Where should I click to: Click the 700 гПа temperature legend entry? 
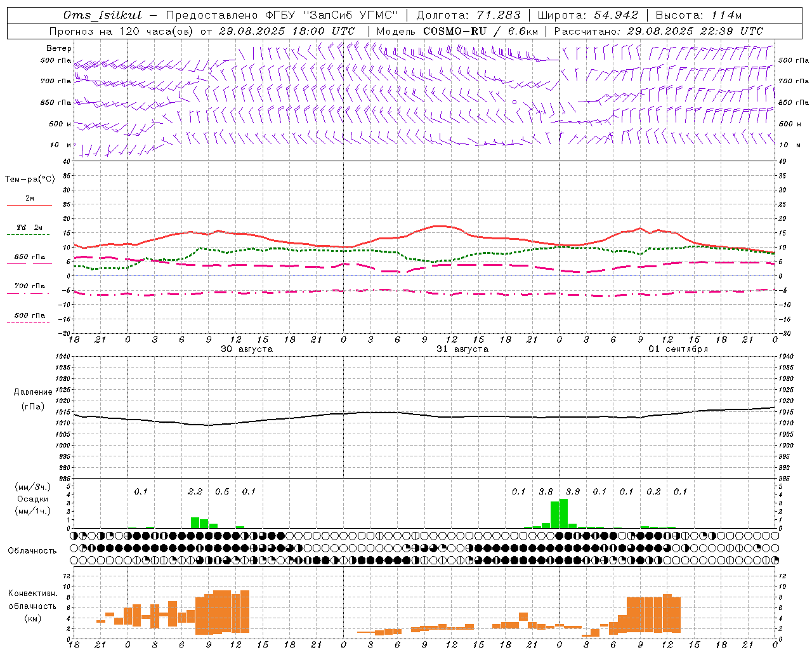30,286
